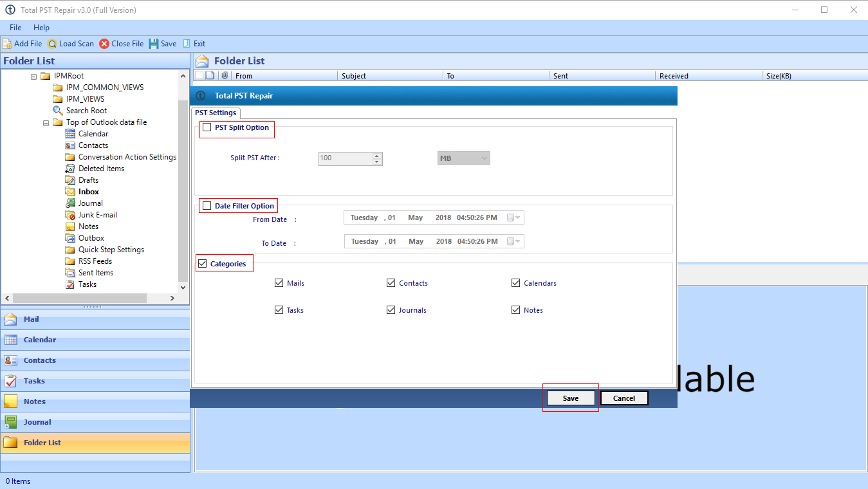Select the PST Settings tab

[216, 113]
